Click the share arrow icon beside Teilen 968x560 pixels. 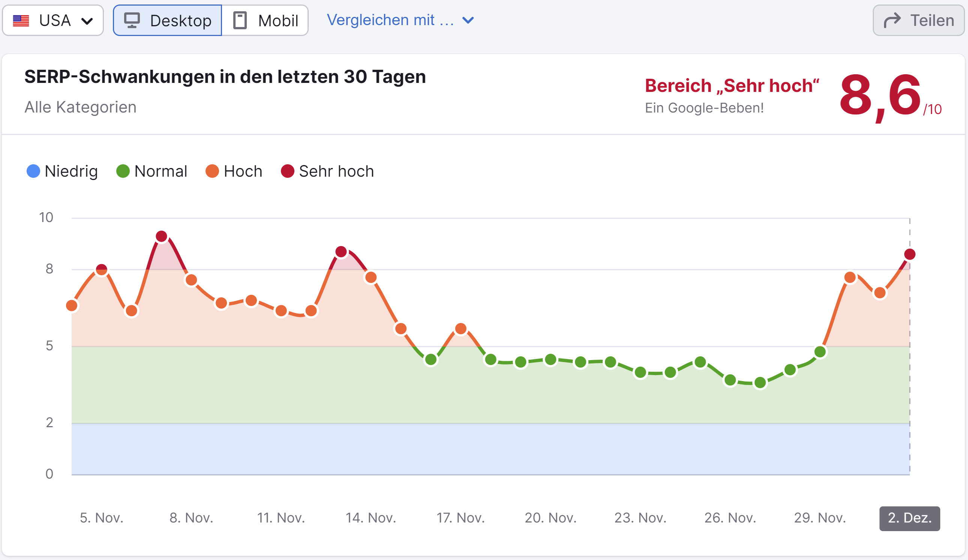coord(893,20)
